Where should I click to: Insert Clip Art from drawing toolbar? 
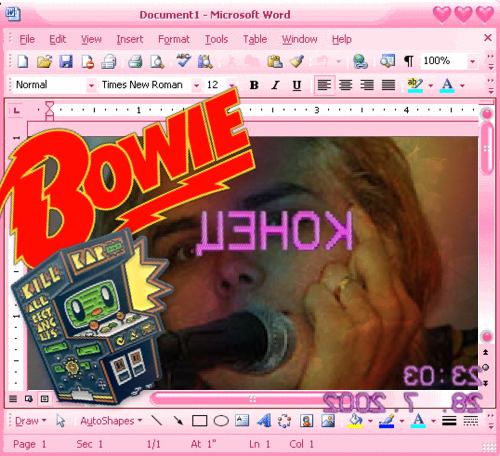306,421
